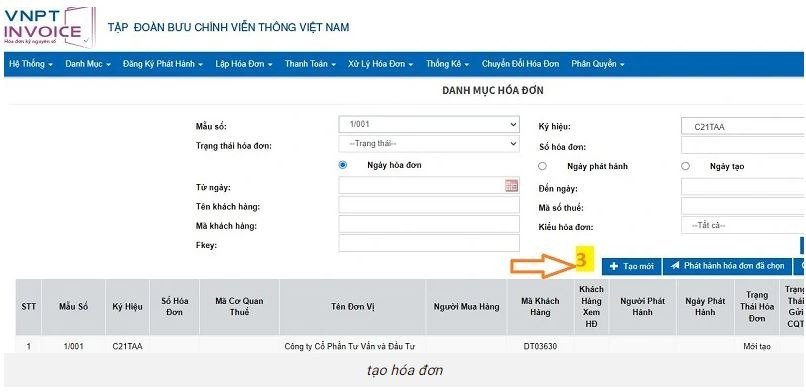Image resolution: width=806 pixels, height=392 pixels.
Task: Click the 1/001 cell in row 1
Action: (x=74, y=347)
